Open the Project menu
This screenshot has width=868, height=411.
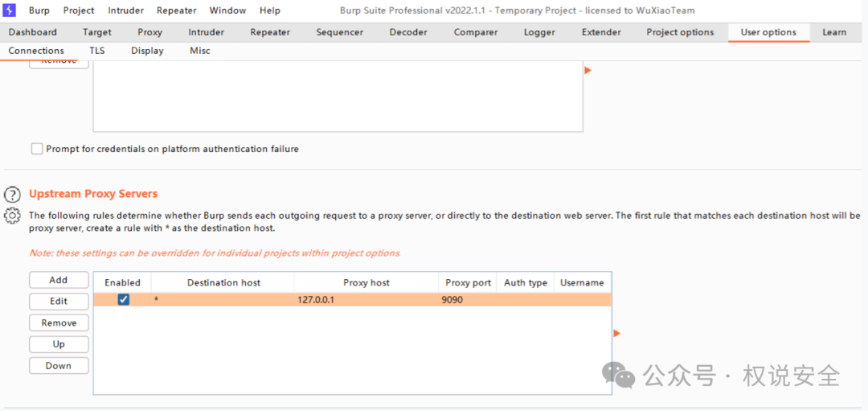point(79,10)
